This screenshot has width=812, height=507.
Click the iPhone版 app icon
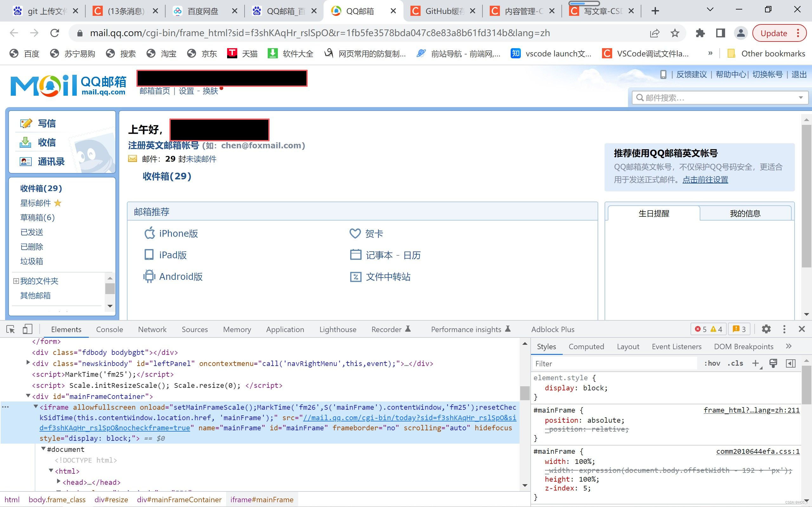[x=150, y=233]
